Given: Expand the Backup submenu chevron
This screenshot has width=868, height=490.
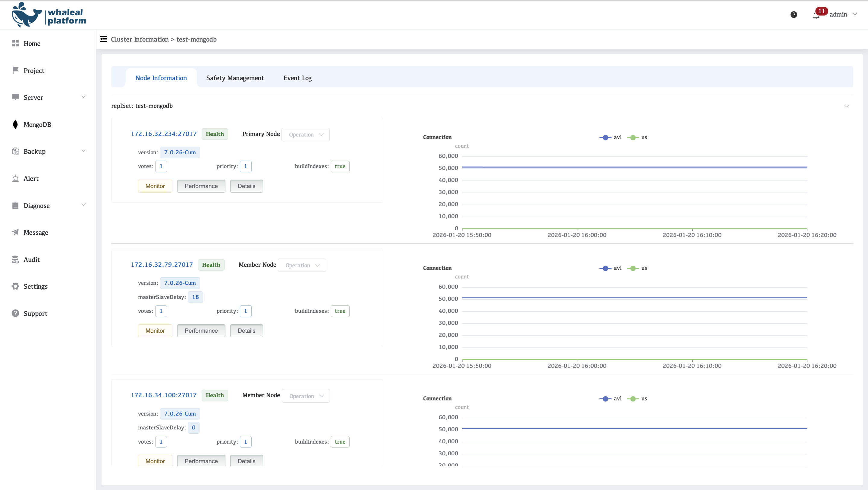Looking at the screenshot, I should click(83, 151).
